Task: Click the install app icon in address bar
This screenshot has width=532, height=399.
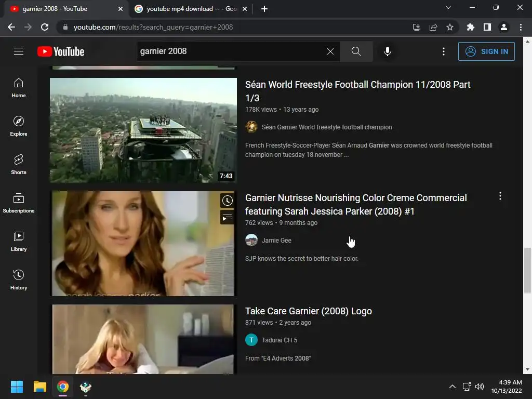Action: 416,27
